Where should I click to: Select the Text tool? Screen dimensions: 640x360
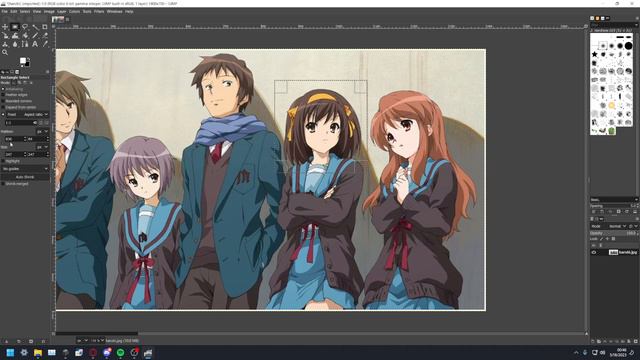pyautogui.click(x=35, y=44)
